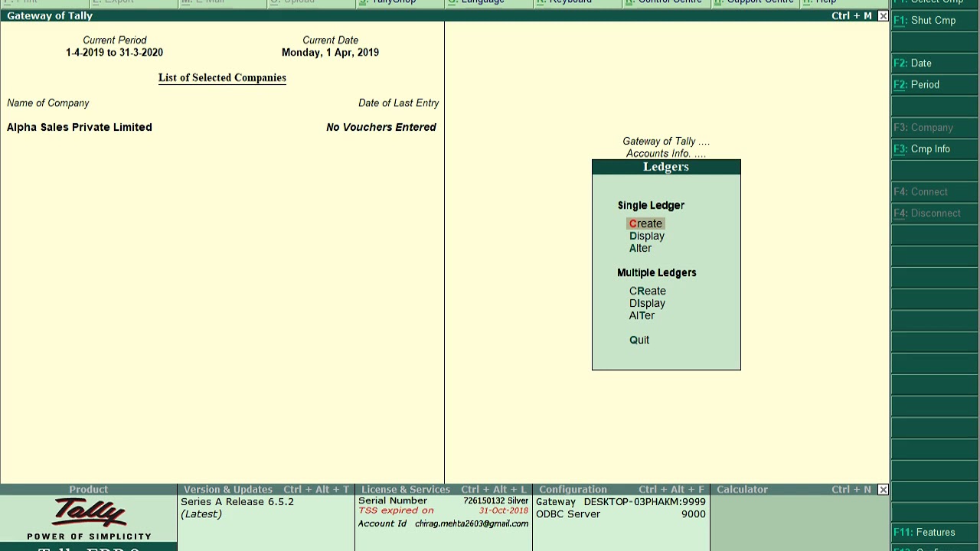Click the Multiple Ledgers heading

click(x=657, y=272)
